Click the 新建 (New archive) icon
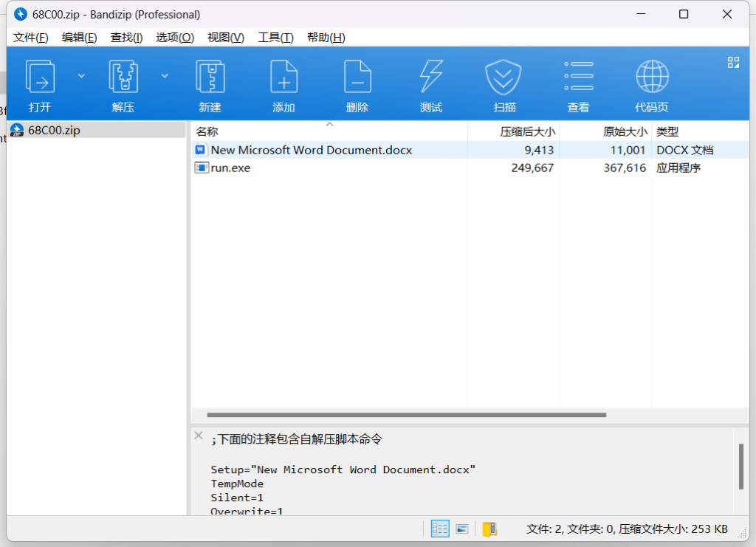Image resolution: width=756 pixels, height=547 pixels. coord(210,78)
